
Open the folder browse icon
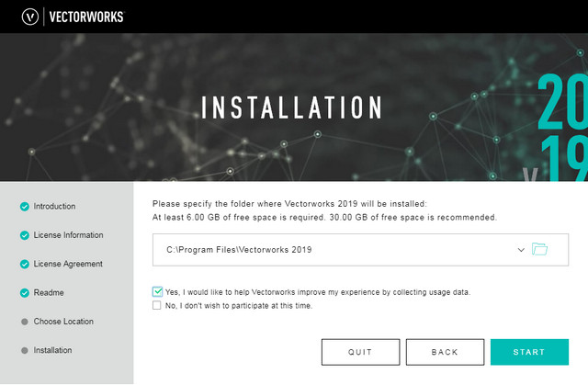539,249
